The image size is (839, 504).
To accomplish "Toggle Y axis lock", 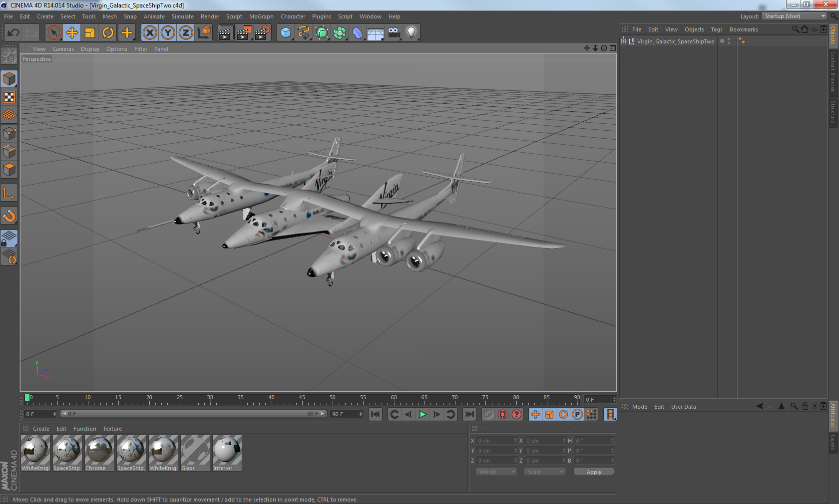I will pos(168,33).
